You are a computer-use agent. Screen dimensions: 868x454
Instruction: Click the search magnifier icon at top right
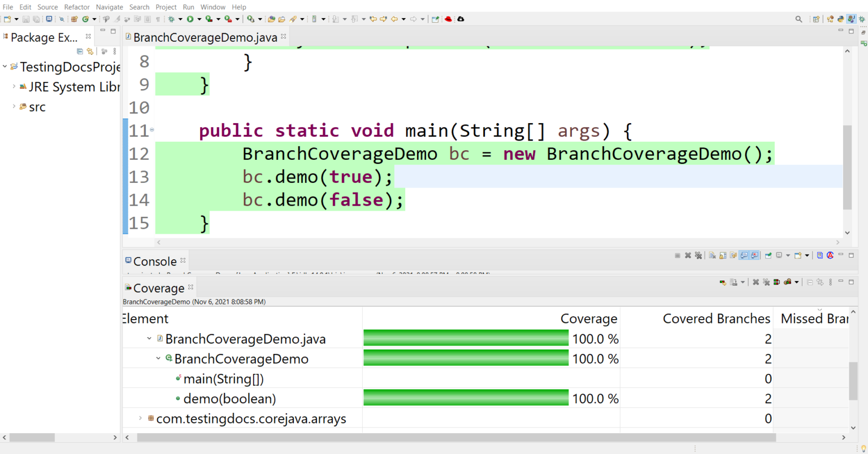click(x=798, y=19)
